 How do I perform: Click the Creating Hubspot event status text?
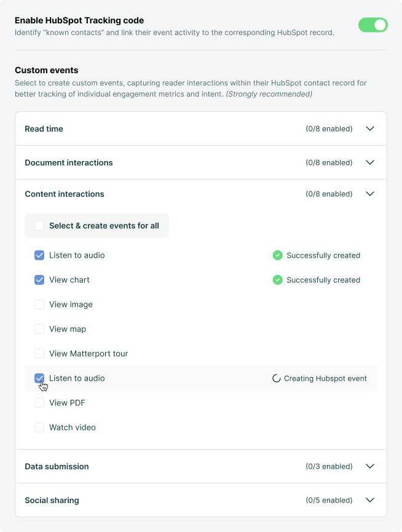coord(325,378)
